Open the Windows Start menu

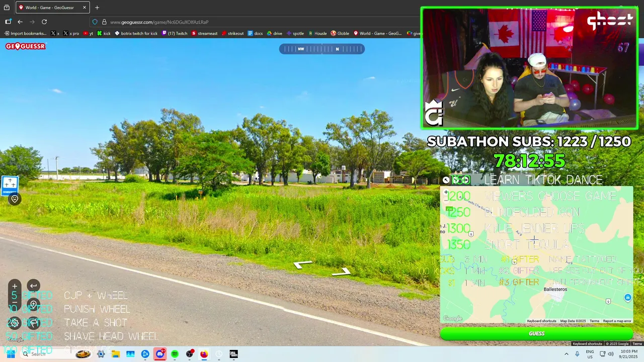pos(11,354)
